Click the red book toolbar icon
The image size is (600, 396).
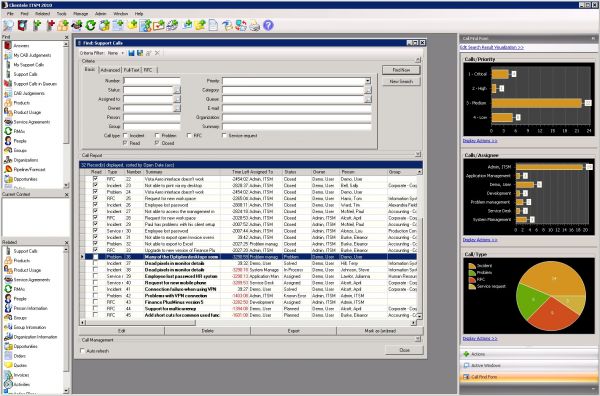pyautogui.click(x=23, y=26)
